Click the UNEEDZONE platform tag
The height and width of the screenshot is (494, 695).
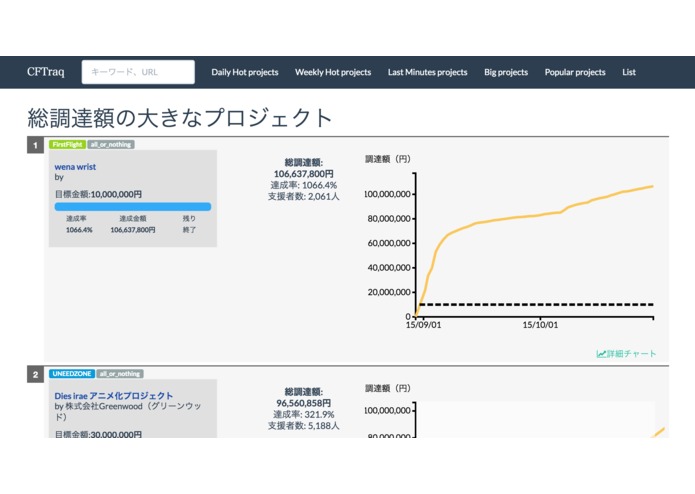(72, 374)
